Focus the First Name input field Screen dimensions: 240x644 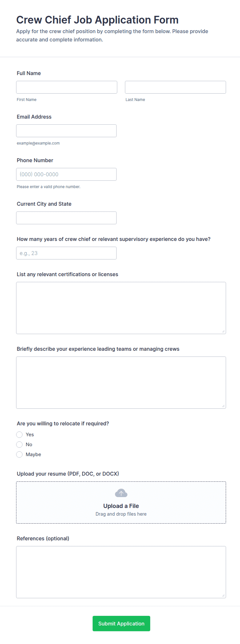click(67, 87)
